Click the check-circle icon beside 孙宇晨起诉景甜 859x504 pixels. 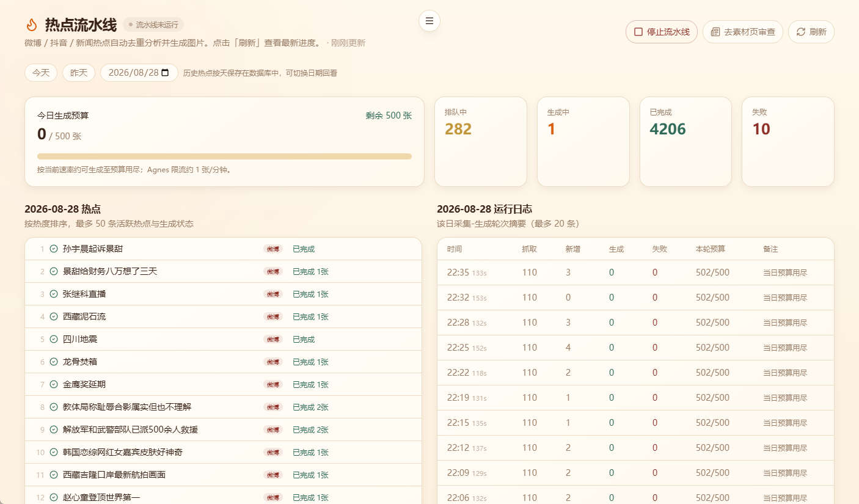54,249
